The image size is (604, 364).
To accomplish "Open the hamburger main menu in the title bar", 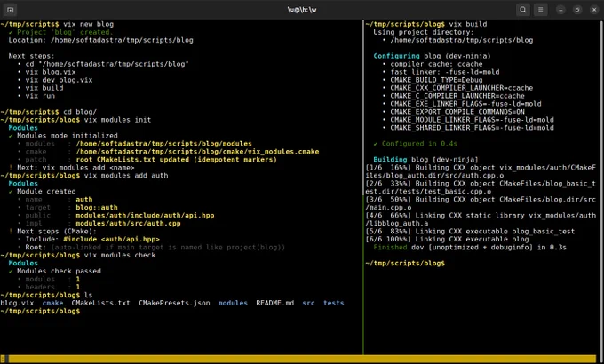I will [540, 10].
